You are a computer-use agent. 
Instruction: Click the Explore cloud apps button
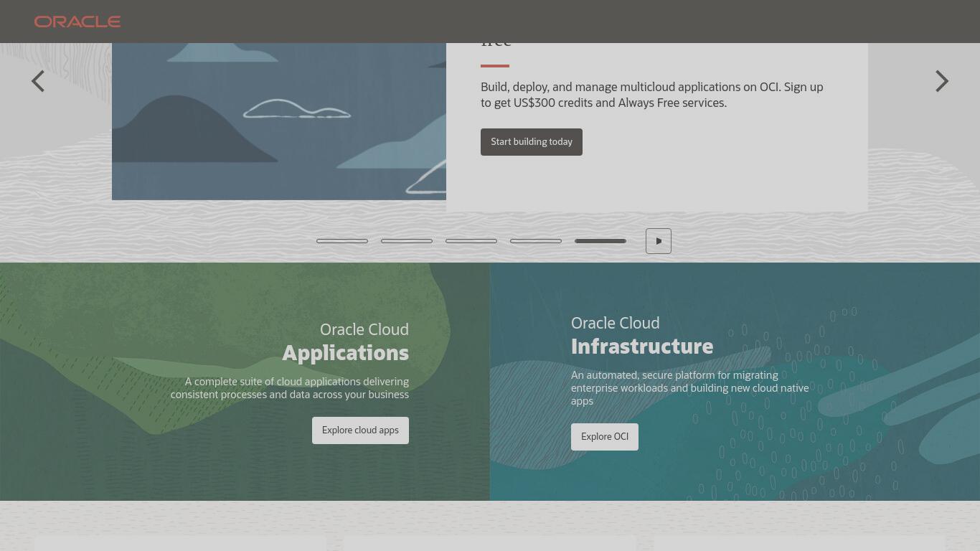tap(360, 430)
